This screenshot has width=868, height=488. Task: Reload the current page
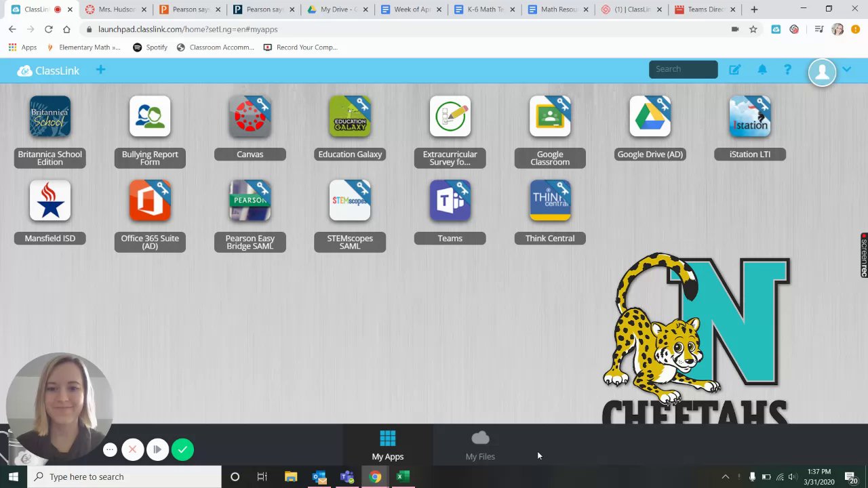[x=48, y=29]
